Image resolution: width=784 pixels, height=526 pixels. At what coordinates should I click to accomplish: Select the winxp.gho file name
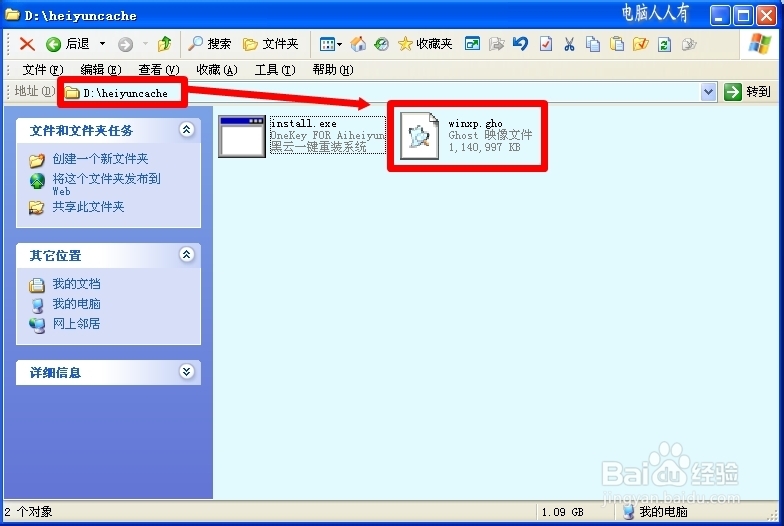(476, 123)
